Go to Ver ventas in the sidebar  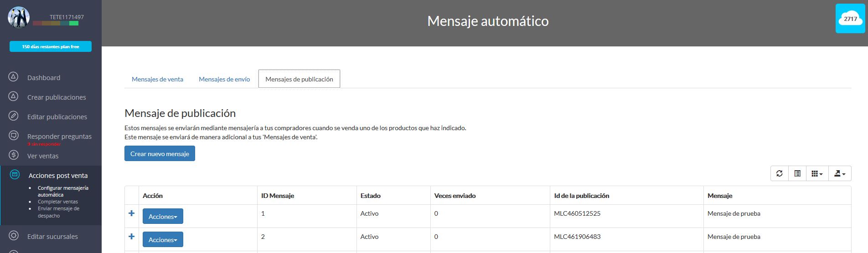click(x=43, y=156)
